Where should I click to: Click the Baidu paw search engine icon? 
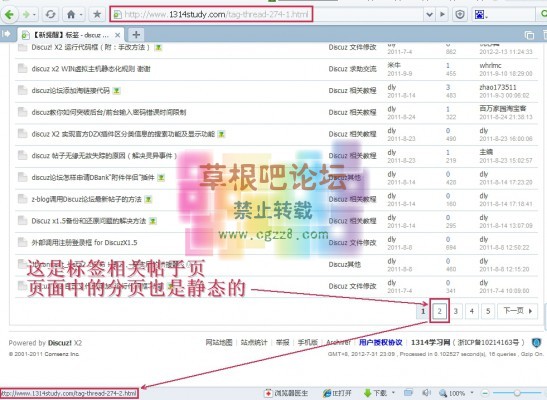pyautogui.click(x=479, y=15)
